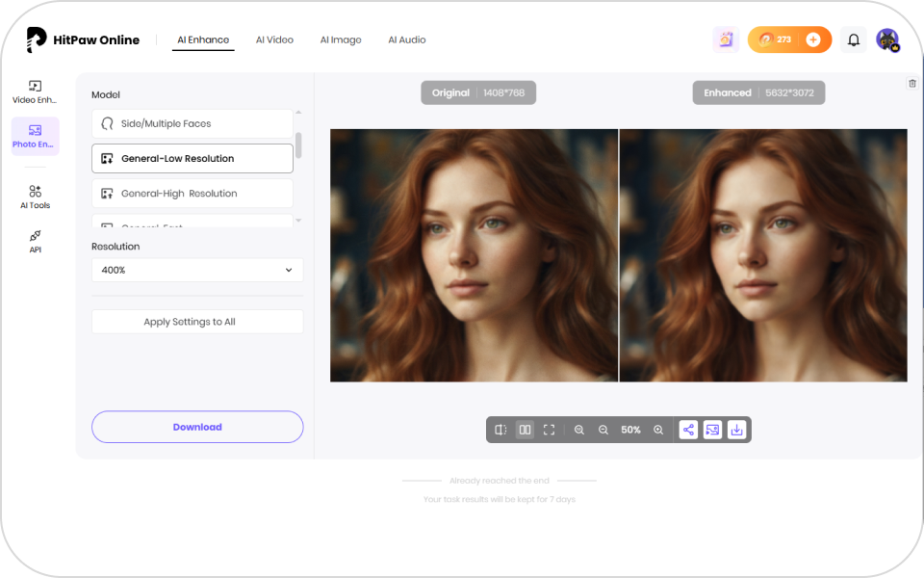Choose the General-High Resolution model
This screenshot has width=924, height=578.
(192, 193)
